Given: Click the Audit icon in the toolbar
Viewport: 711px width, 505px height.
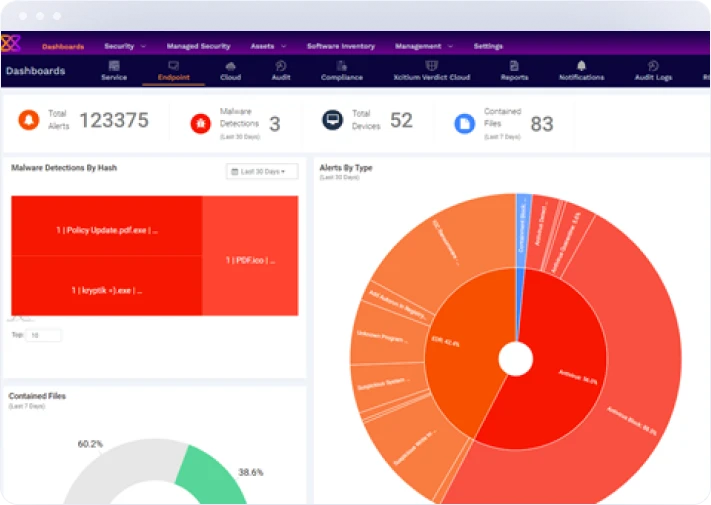Looking at the screenshot, I should (281, 65).
